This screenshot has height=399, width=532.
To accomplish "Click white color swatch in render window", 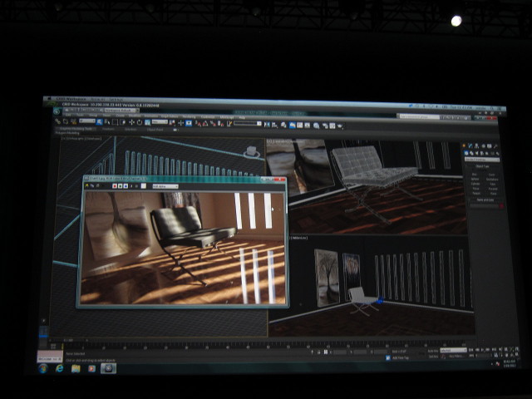I will click(x=144, y=186).
